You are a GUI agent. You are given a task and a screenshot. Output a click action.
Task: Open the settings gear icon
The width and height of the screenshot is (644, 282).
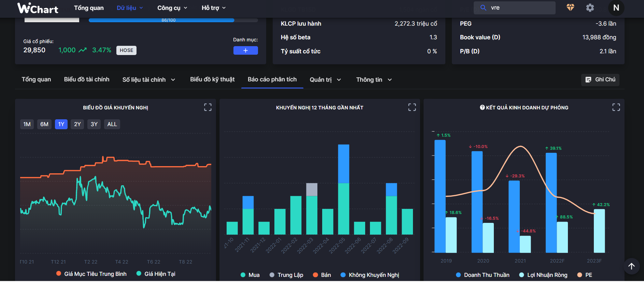point(590,8)
